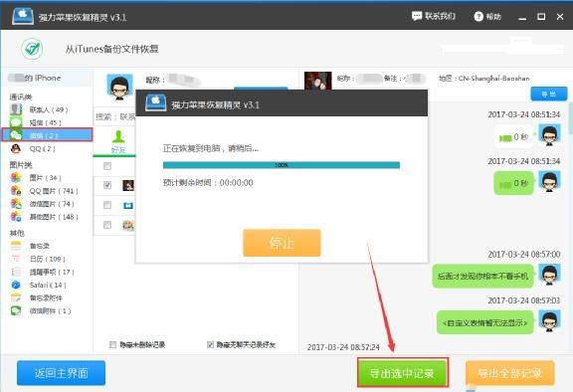
Task: Open Safari (14) category icon
Action: [16, 285]
